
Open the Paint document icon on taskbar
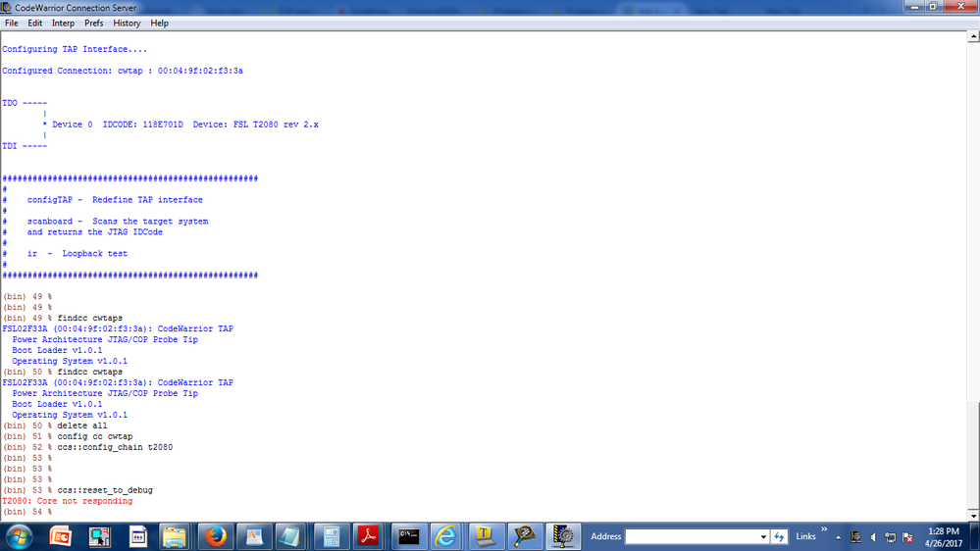pos(137,536)
